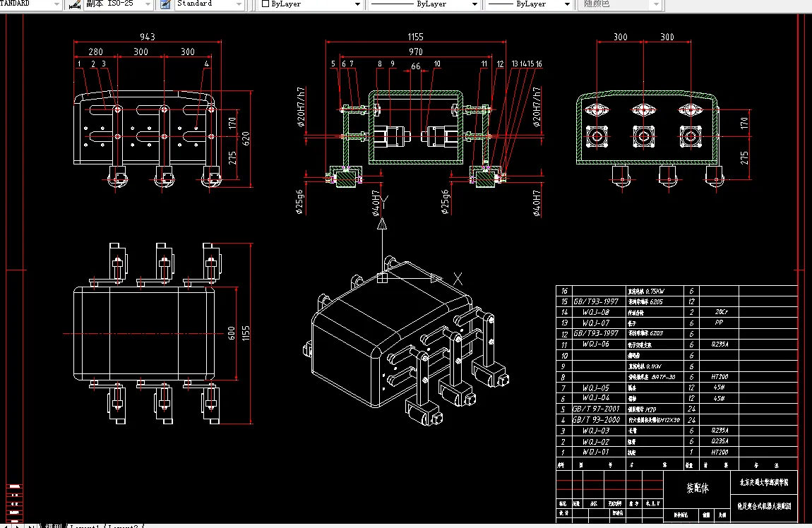Select the 943 overall width dimension
The width and height of the screenshot is (812, 528).
coord(148,37)
